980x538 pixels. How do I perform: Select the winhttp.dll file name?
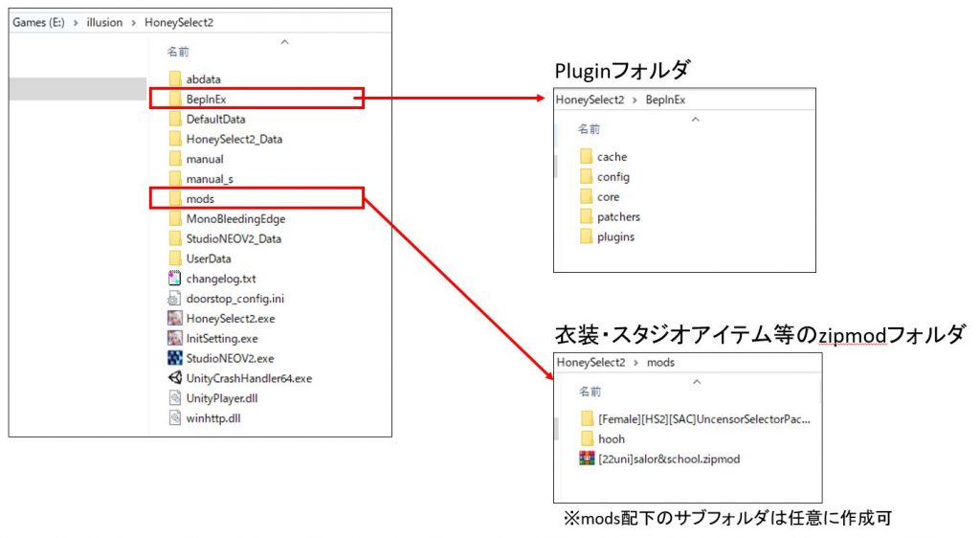pyautogui.click(x=213, y=418)
